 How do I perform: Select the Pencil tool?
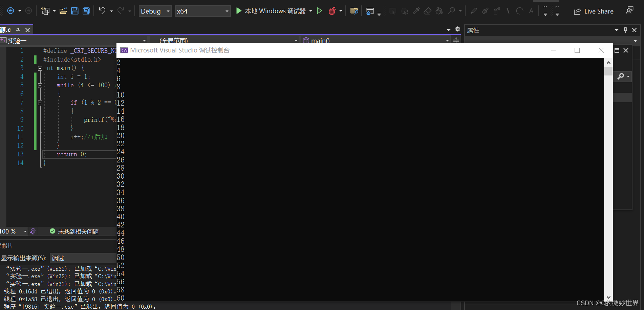point(474,11)
